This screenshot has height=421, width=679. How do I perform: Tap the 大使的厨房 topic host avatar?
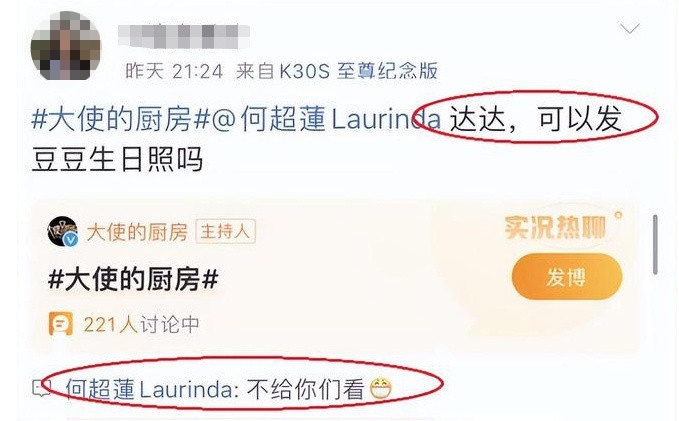[x=63, y=231]
